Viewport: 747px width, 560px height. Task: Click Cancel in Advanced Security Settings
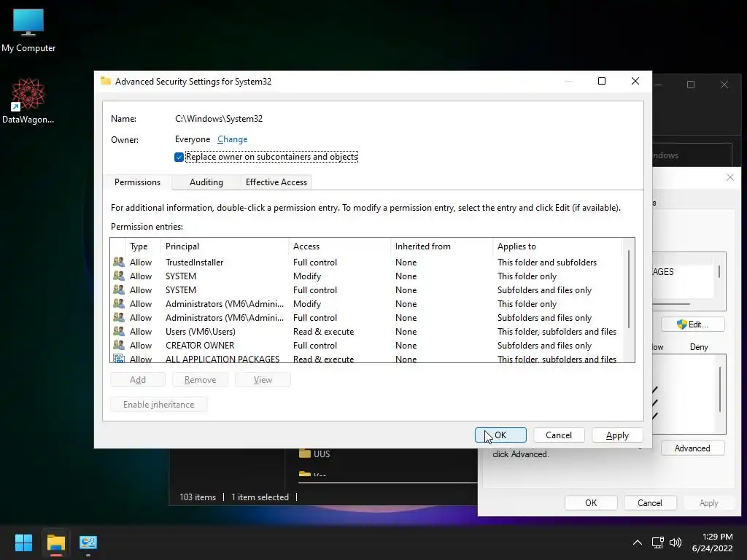(x=559, y=435)
